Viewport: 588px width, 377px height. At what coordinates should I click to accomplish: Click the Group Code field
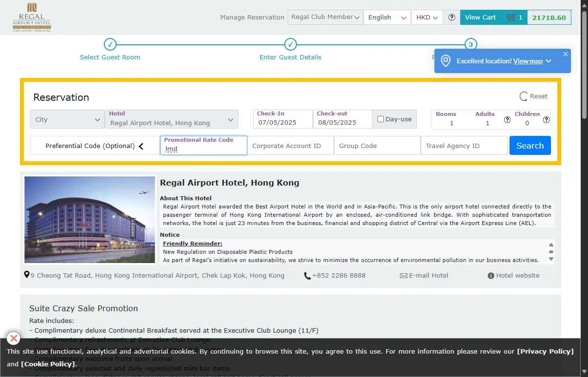[377, 146]
